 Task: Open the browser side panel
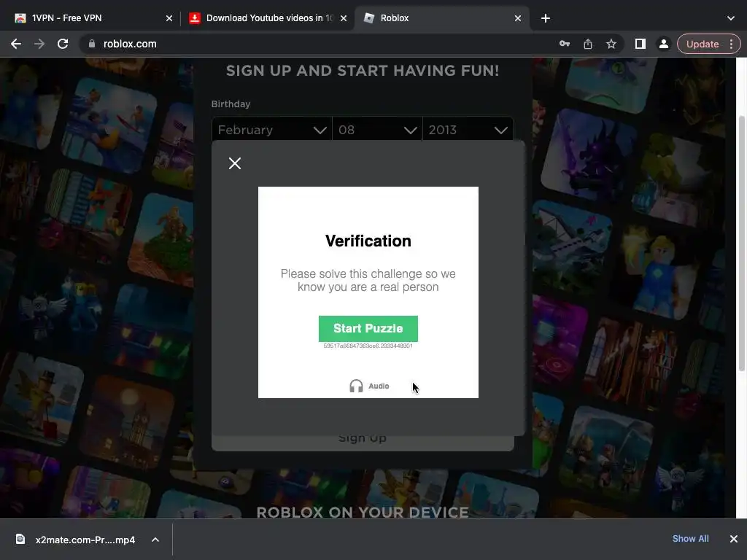pos(640,44)
